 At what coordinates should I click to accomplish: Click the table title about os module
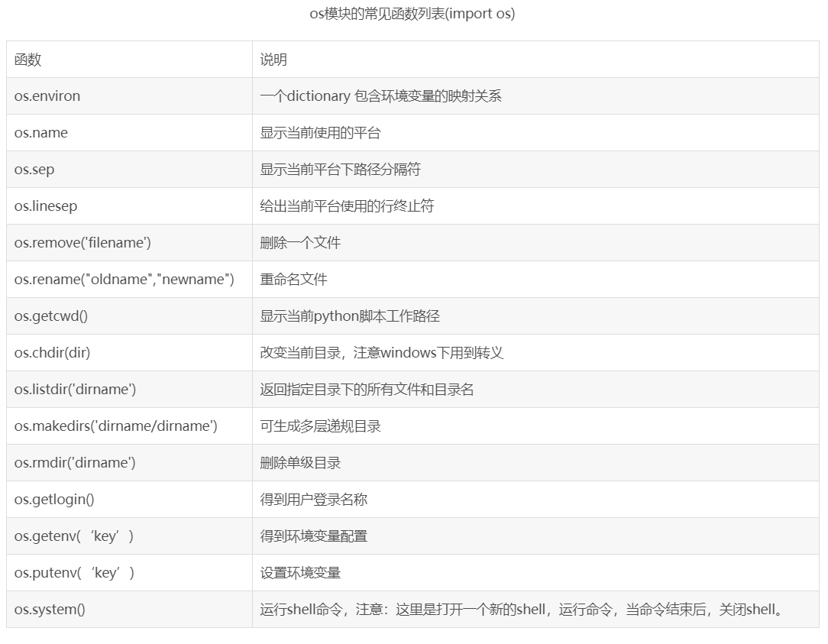click(x=412, y=14)
